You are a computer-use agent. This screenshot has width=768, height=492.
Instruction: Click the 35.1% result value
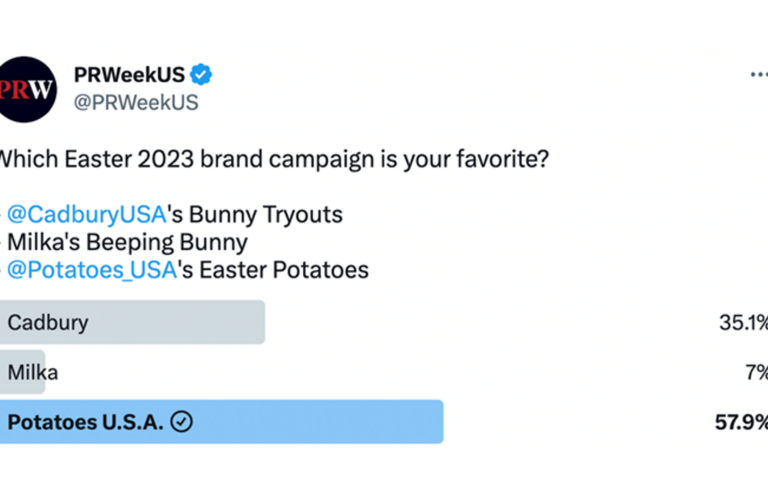[743, 322]
